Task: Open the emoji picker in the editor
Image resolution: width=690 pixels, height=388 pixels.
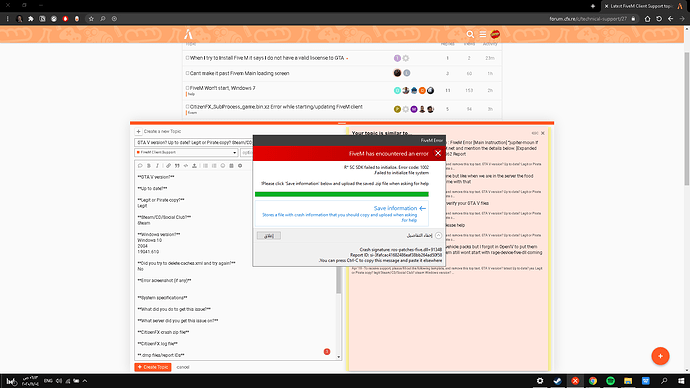Action: coord(223,166)
